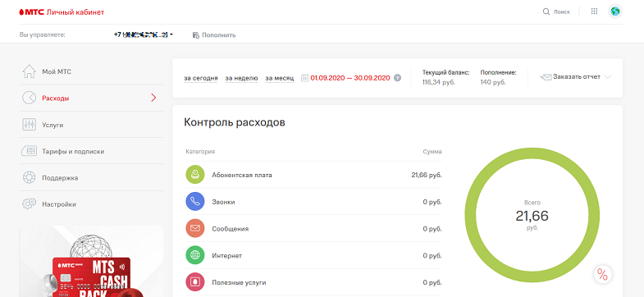Click the Всего 21,66 total in chart

pyautogui.click(x=532, y=215)
